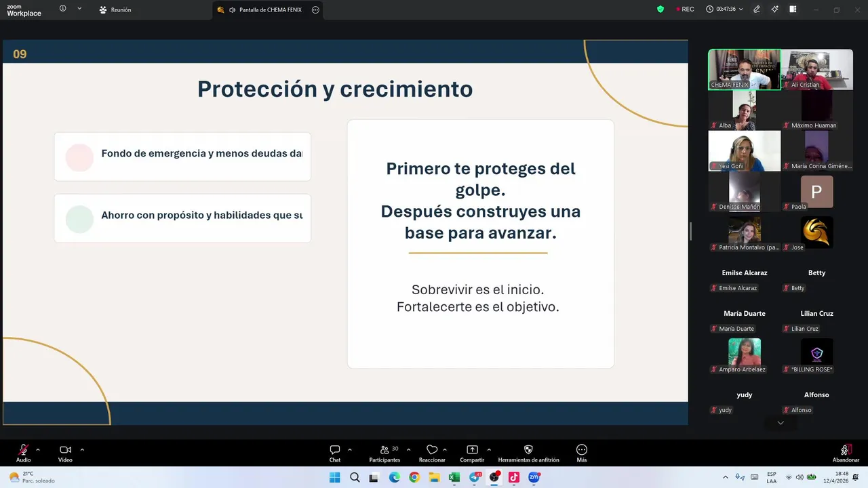Screen dimensions: 868x488
Task: Open weather widget 21°C Parc. soleado
Action: click(x=32, y=477)
